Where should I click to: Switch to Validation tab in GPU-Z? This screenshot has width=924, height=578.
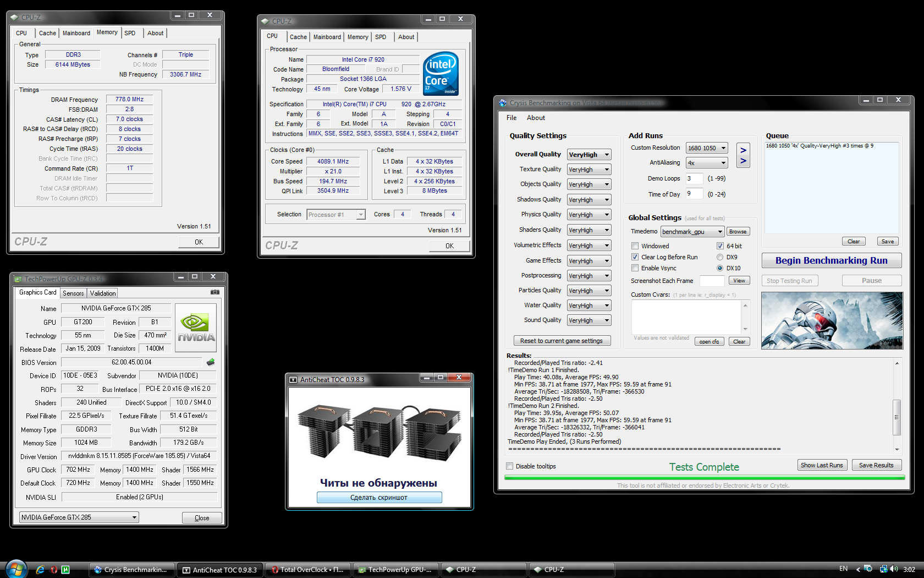[103, 293]
